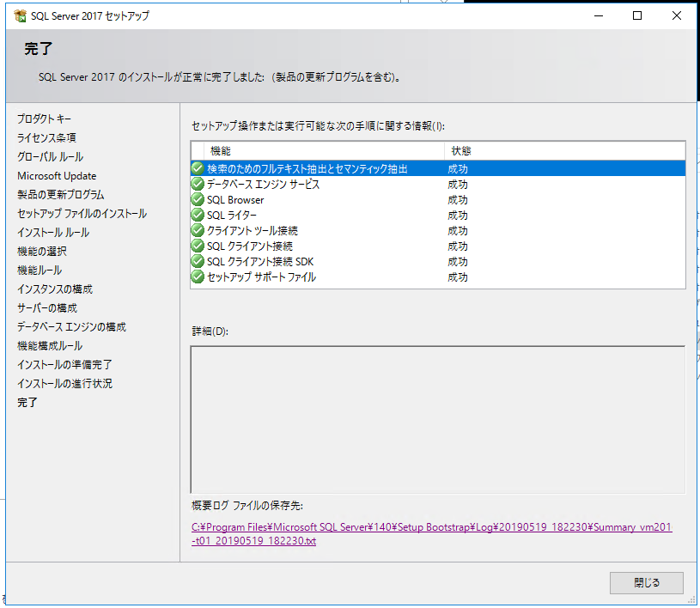Viewport: 700px width, 608px height.
Task: Click the Microsoft Update step in sidebar
Action: [57, 176]
